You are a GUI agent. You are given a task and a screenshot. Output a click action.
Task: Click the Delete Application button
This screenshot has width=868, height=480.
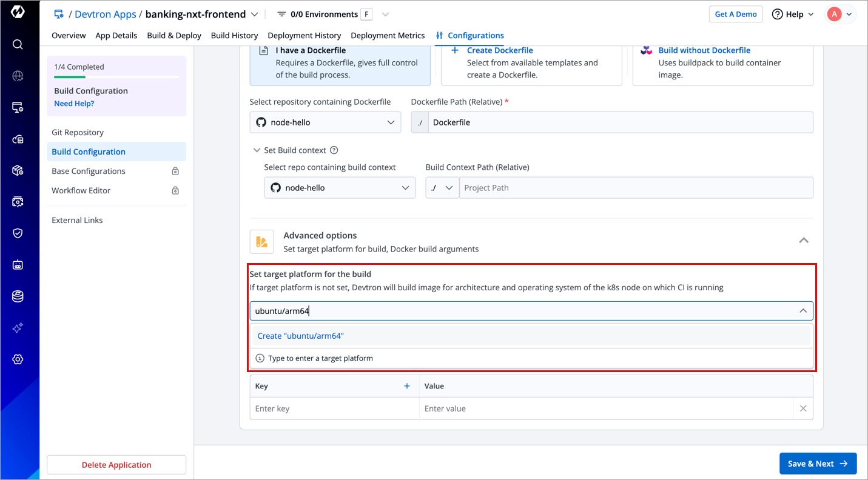click(116, 465)
